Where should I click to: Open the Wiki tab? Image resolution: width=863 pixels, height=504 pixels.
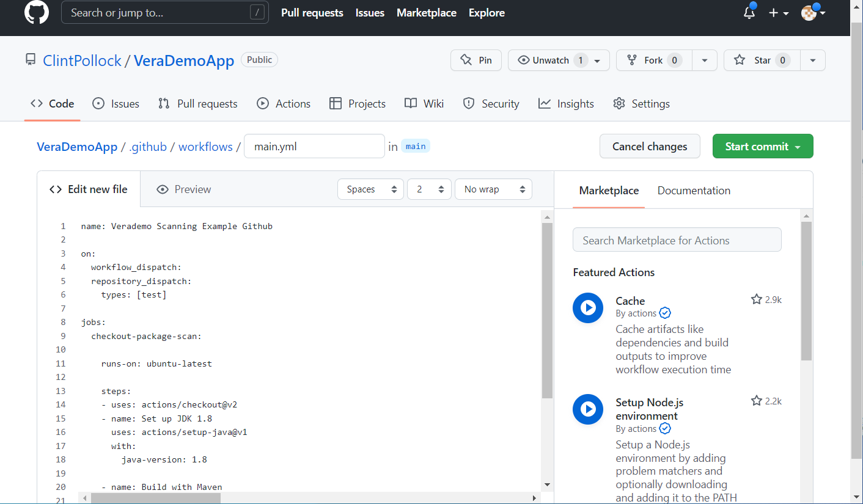[x=424, y=104]
